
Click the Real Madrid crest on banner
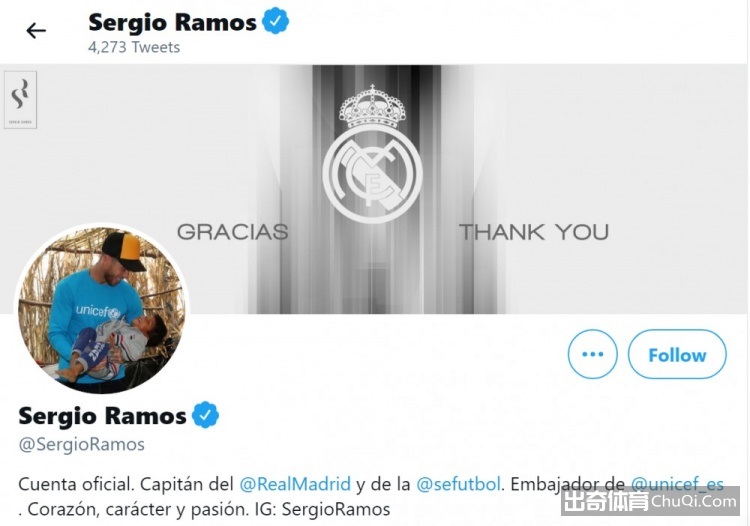[x=372, y=154]
